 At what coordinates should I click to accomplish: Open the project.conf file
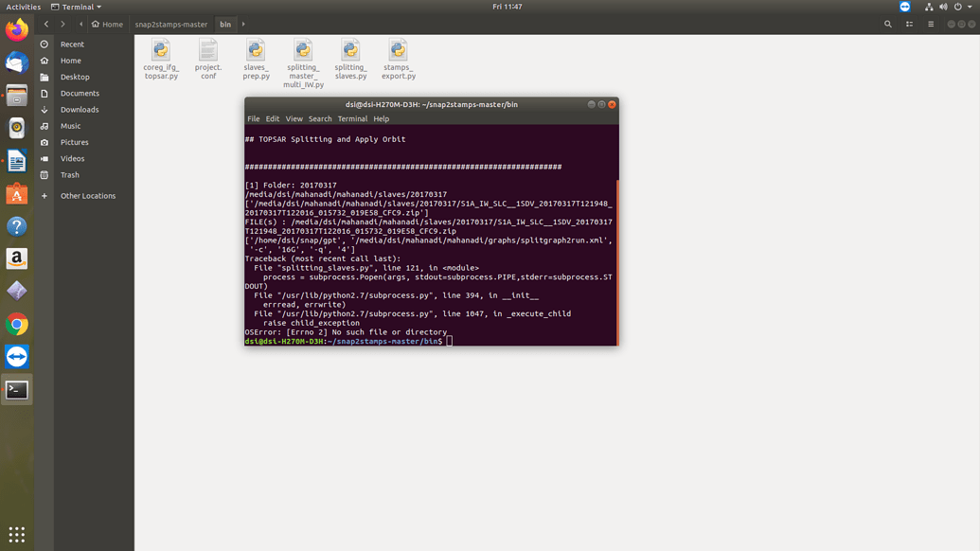click(208, 51)
